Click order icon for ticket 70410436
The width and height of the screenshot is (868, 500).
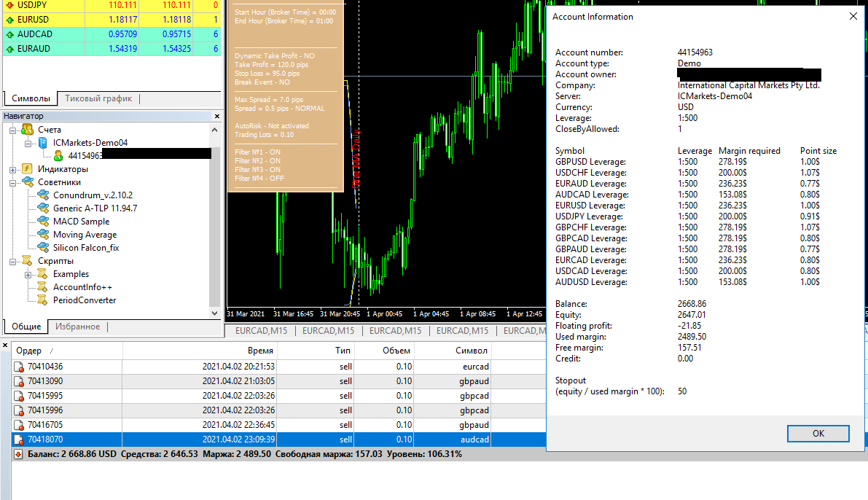pos(19,367)
